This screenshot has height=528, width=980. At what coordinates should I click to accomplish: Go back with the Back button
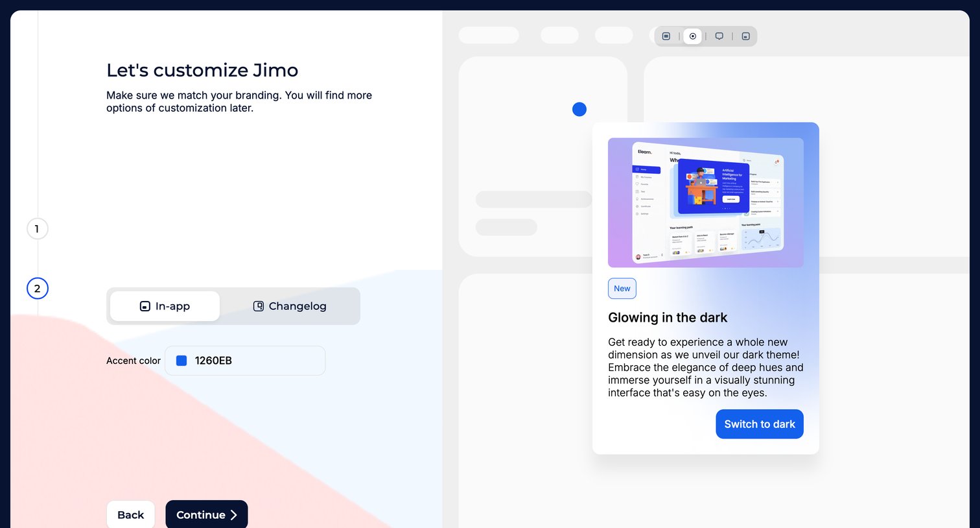coord(131,514)
